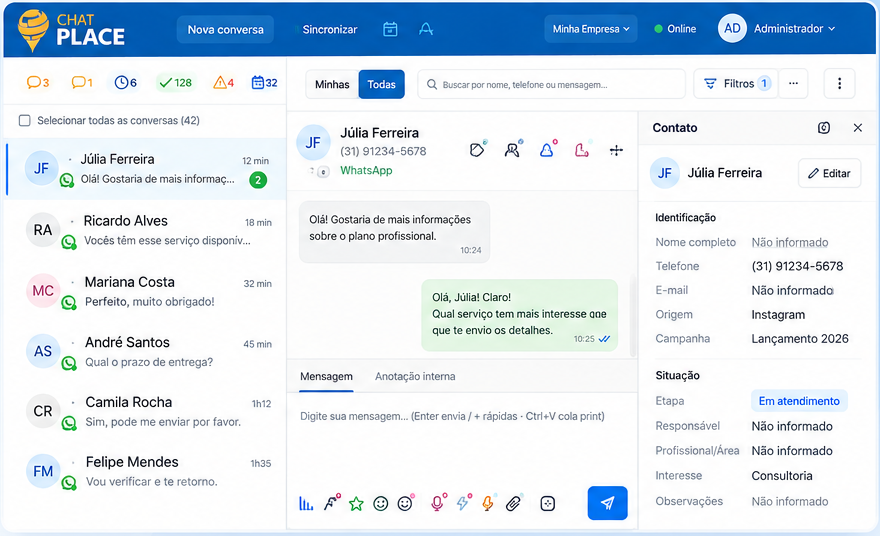
Task: Open the calendar icon in the top bar
Action: 390,29
